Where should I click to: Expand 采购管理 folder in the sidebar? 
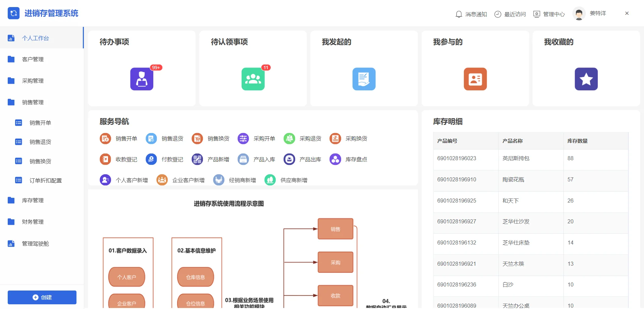coord(42,81)
